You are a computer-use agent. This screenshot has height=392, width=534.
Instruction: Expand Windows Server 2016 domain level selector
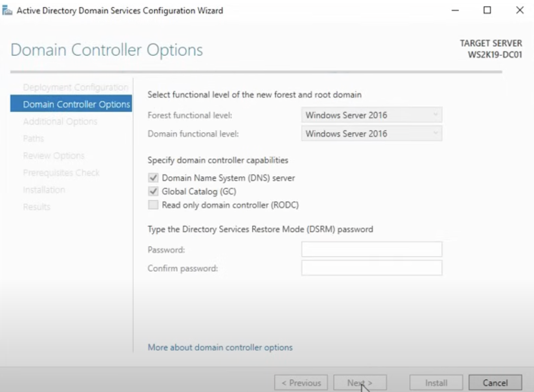(x=435, y=133)
